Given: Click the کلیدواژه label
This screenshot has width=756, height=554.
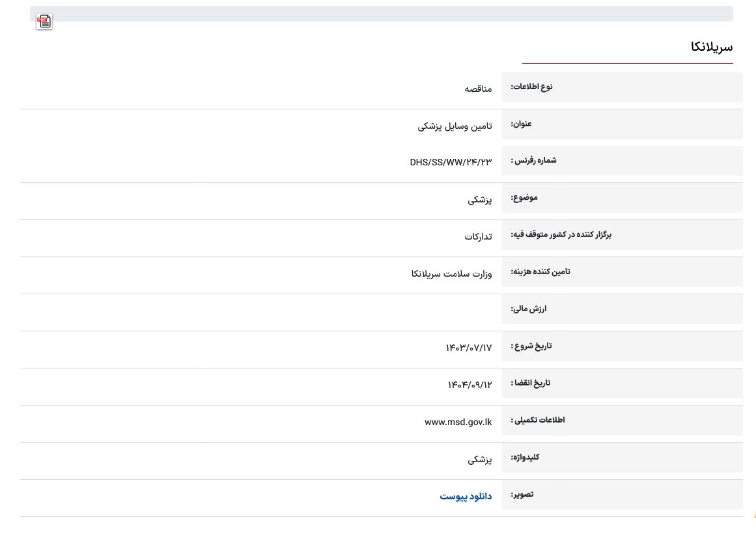Looking at the screenshot, I should (x=525, y=457).
